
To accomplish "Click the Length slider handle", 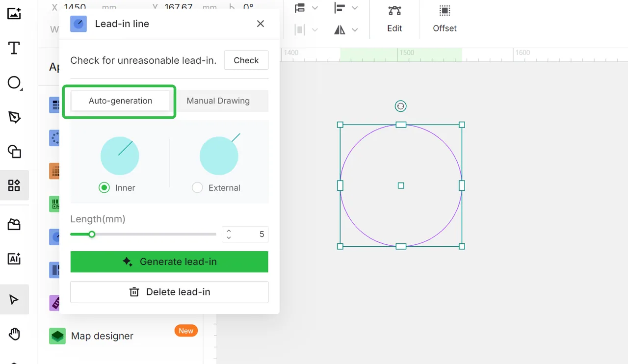I will coord(92,234).
